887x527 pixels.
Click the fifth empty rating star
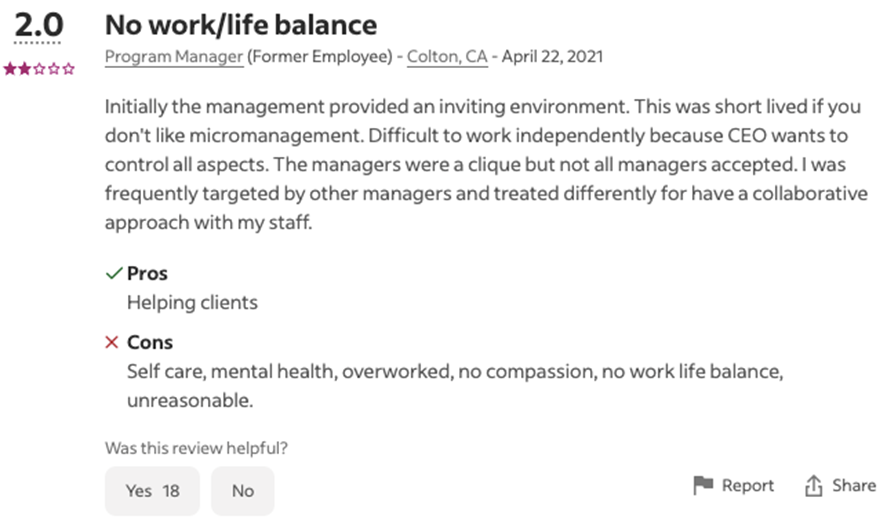click(x=68, y=69)
